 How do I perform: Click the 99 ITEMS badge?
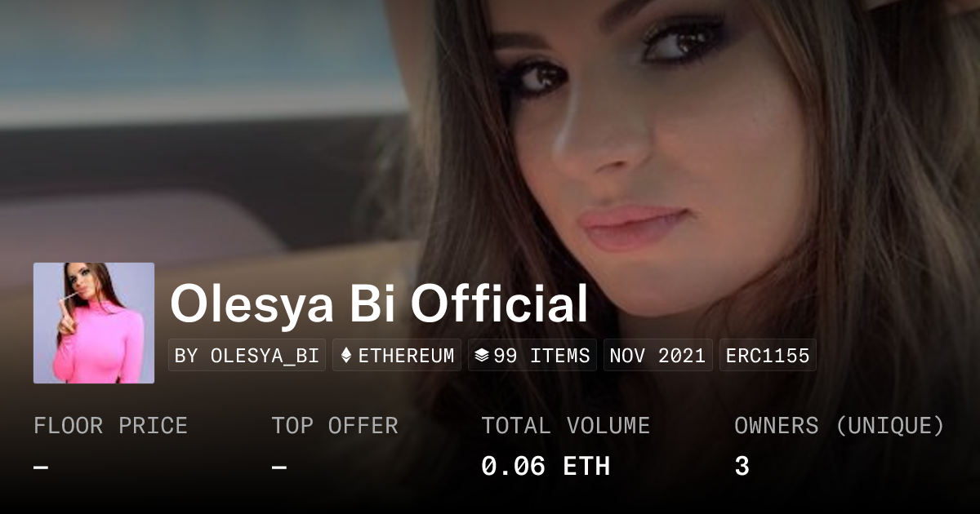[532, 356]
